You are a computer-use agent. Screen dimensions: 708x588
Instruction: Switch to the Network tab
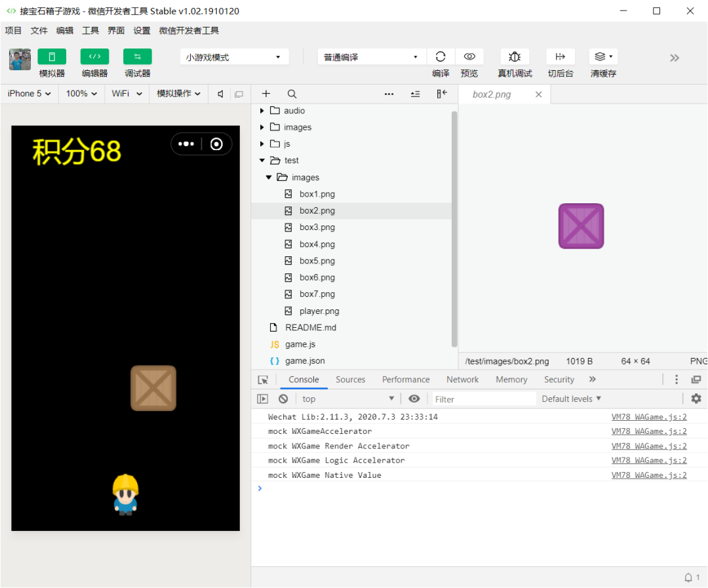pos(462,380)
